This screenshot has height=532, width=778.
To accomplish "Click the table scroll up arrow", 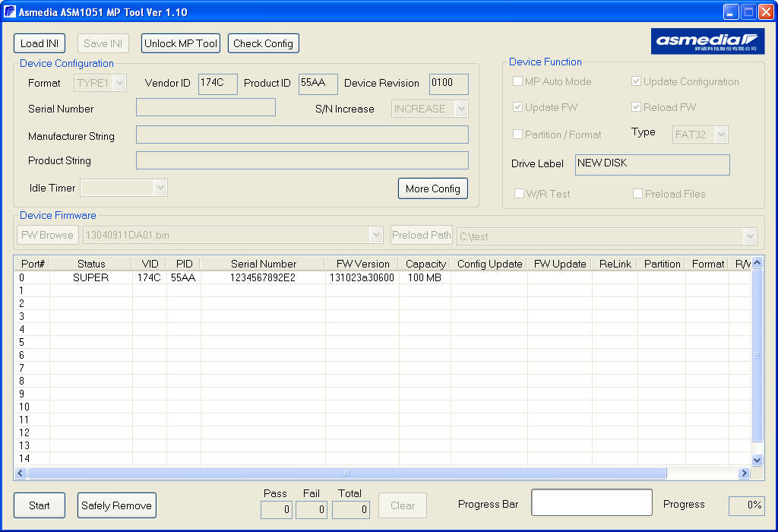I will [x=757, y=262].
